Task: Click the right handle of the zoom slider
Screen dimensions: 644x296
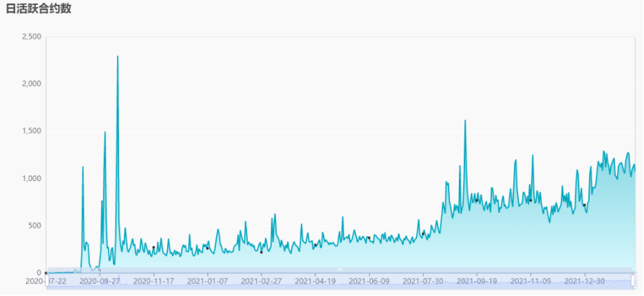Action: 633,281
